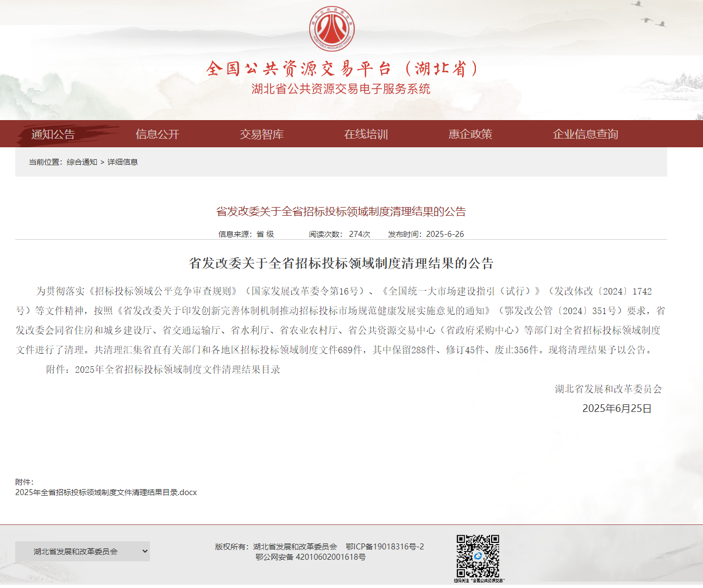The width and height of the screenshot is (703, 588).
Task: Open the 信息公开 navigation tab
Action: tap(157, 134)
